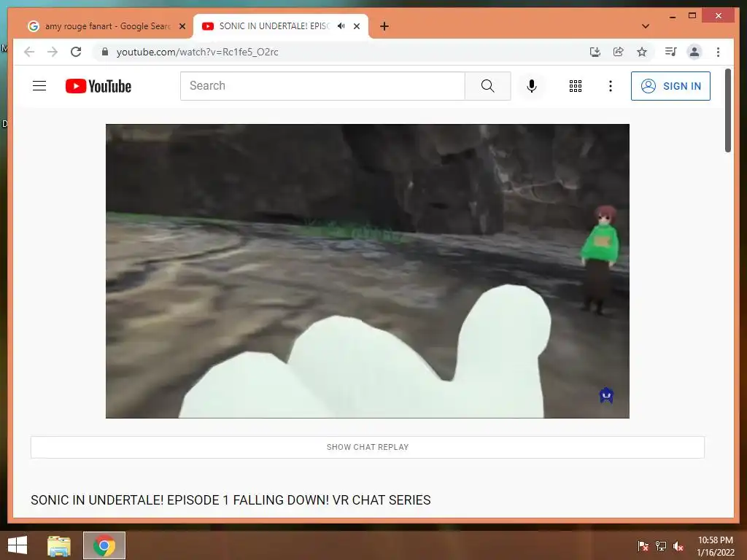Screen dimensions: 747x560
Task: Bookmark this page with the star icon
Action: click(642, 52)
